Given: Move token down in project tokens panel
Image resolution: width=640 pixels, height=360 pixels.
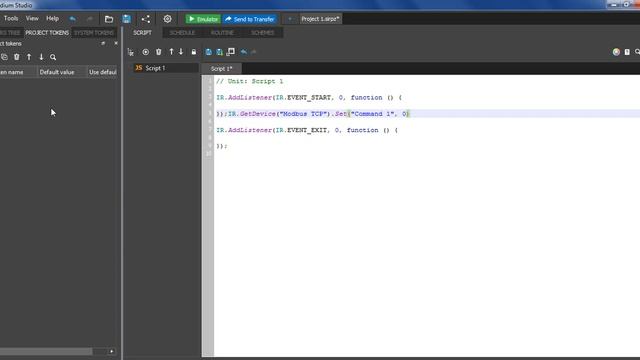Looking at the screenshot, I should click(41, 57).
